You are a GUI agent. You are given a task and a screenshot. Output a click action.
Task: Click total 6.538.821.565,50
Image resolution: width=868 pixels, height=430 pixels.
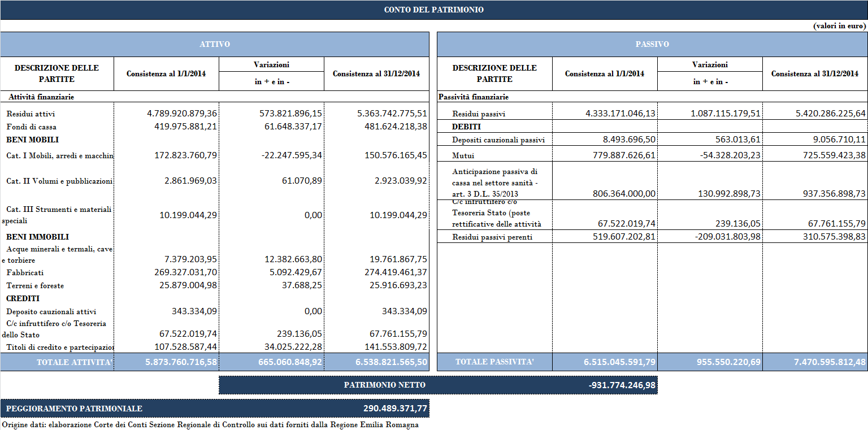click(x=392, y=362)
